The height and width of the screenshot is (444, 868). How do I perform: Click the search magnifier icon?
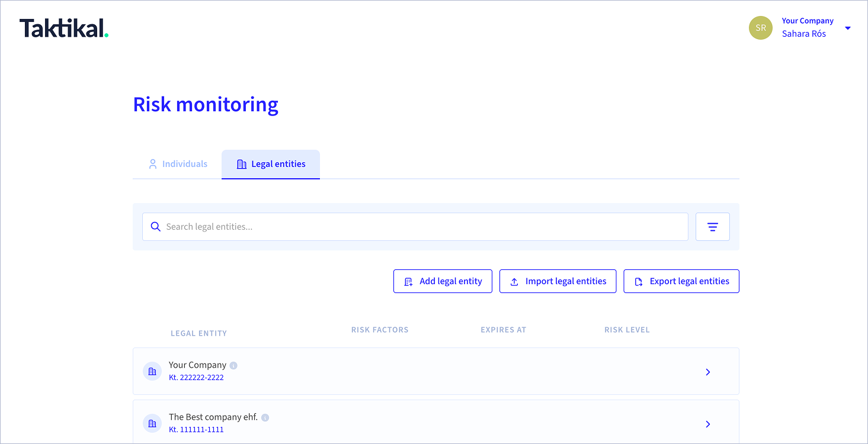coord(156,227)
